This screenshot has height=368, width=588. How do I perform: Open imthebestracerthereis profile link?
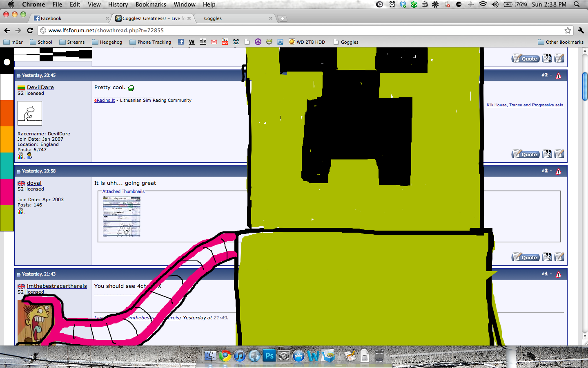pos(57,286)
